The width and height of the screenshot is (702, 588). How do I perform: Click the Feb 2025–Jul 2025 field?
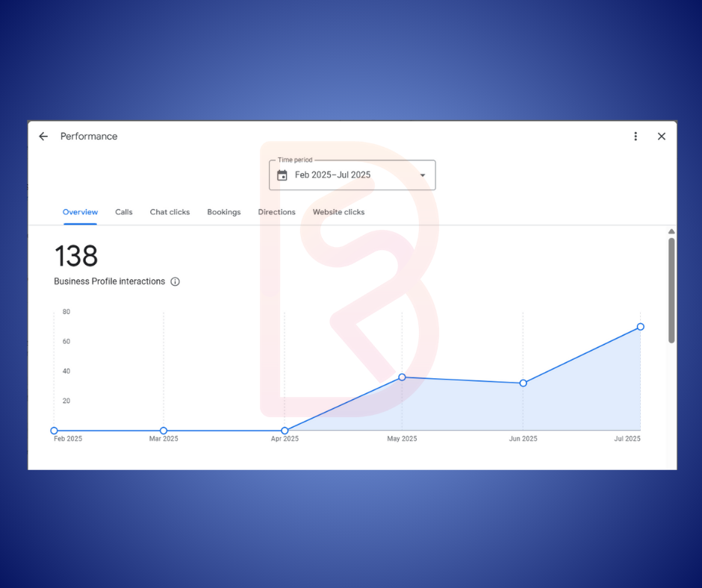coord(352,175)
